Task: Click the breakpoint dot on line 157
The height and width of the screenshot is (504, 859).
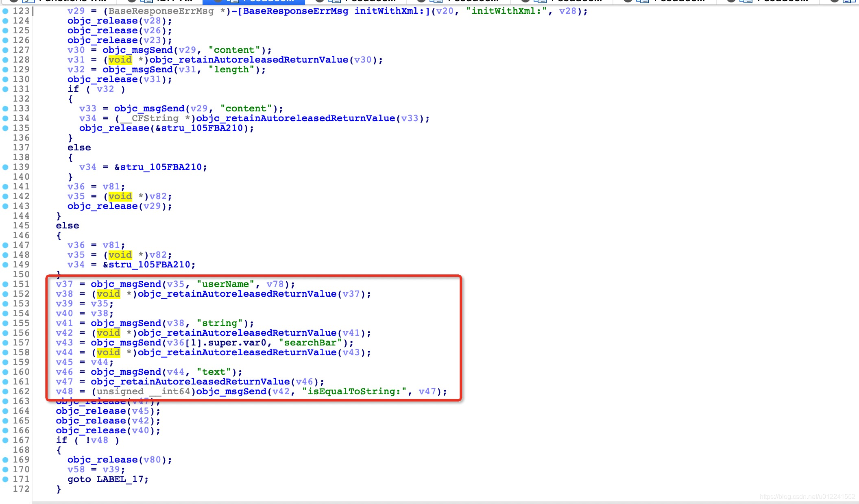Action: [x=5, y=343]
